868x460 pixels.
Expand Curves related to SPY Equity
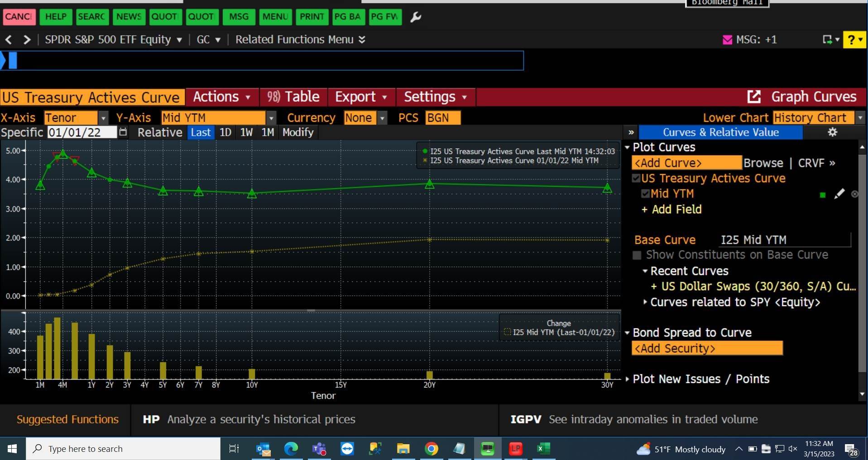(x=645, y=302)
